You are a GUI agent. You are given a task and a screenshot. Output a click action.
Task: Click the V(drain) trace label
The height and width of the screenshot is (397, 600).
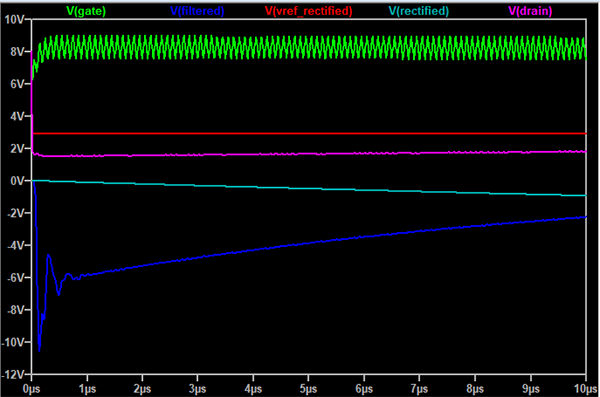[530, 11]
